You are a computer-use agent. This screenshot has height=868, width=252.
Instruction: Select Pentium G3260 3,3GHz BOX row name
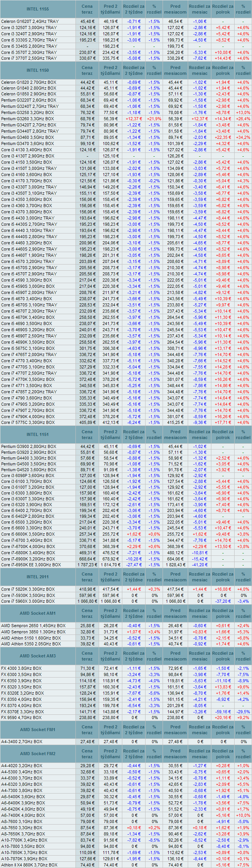pyautogui.click(x=27, y=119)
